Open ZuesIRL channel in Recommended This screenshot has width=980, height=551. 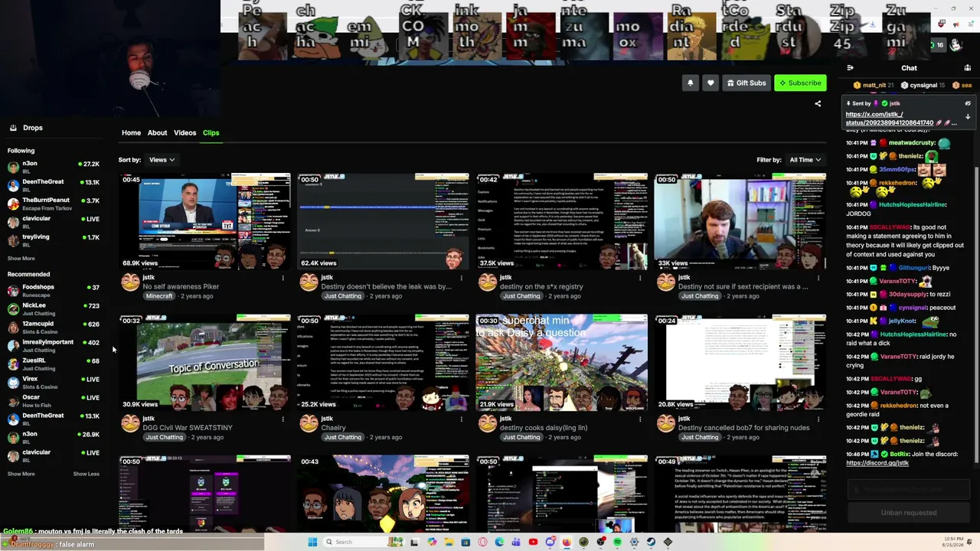coord(54,364)
